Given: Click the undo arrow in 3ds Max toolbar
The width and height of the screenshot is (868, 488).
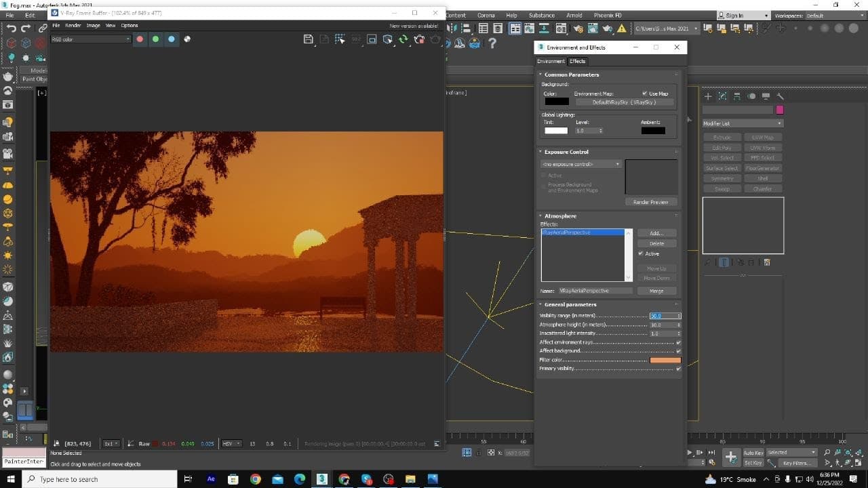Looking at the screenshot, I should (x=12, y=28).
